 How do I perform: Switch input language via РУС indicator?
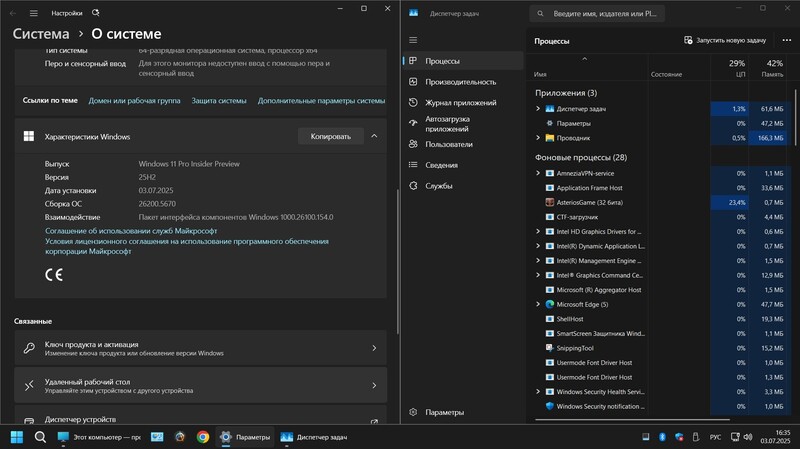715,437
